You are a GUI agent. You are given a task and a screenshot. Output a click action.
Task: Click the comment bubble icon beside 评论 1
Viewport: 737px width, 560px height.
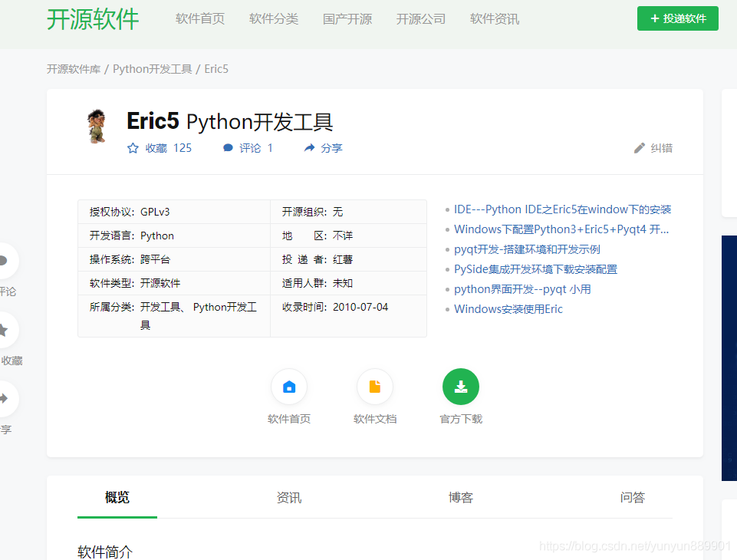228,148
